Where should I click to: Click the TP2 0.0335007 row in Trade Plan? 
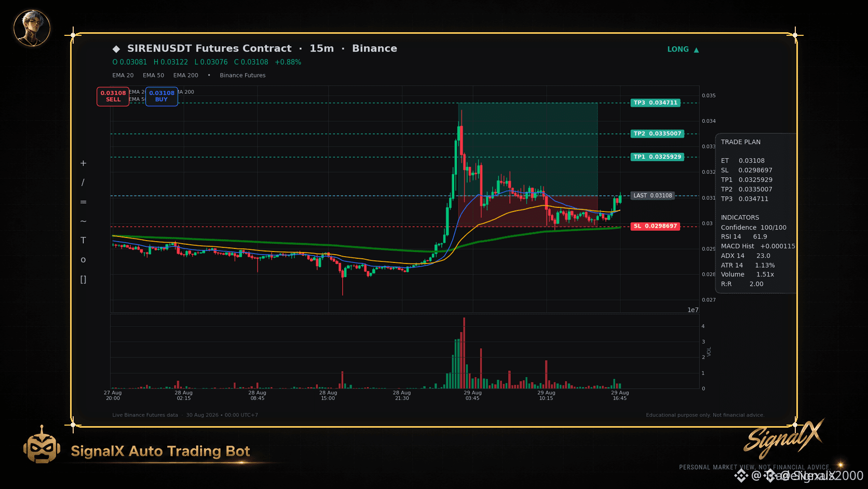coord(747,189)
